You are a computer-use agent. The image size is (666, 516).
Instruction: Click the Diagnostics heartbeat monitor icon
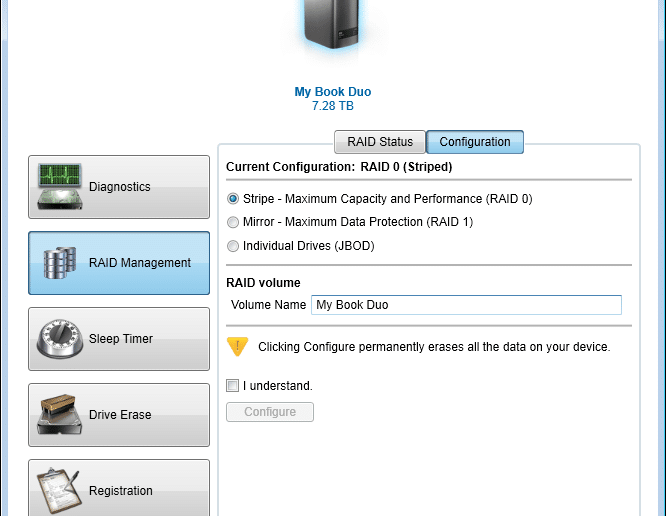59,186
